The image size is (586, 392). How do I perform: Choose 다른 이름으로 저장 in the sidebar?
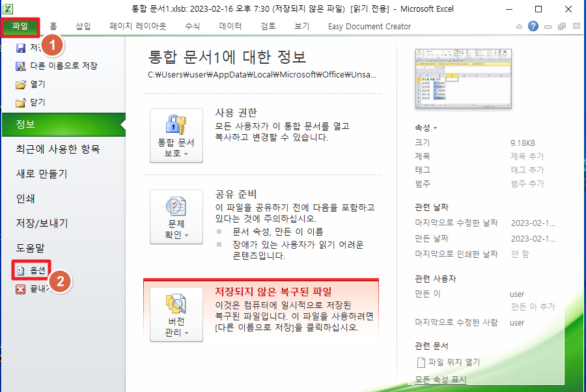coord(57,66)
